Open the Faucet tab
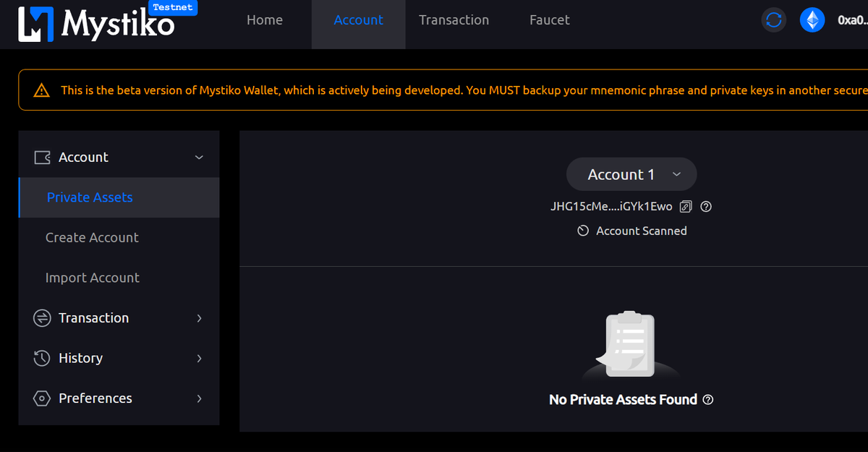Viewport: 868px width, 452px height. (550, 20)
